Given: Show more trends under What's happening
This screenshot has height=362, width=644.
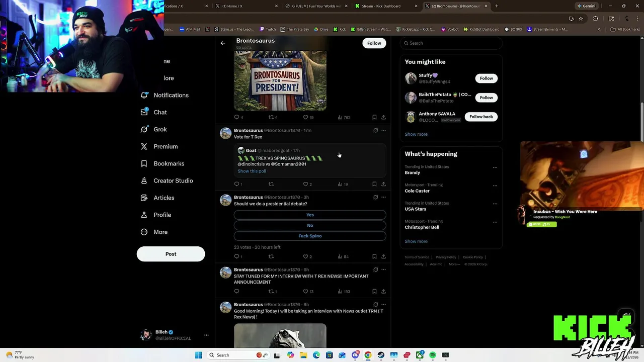Looking at the screenshot, I should 416,241.
